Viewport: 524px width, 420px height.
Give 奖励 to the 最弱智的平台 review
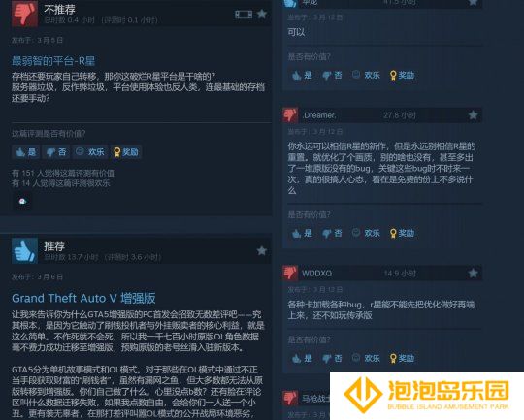coord(125,152)
